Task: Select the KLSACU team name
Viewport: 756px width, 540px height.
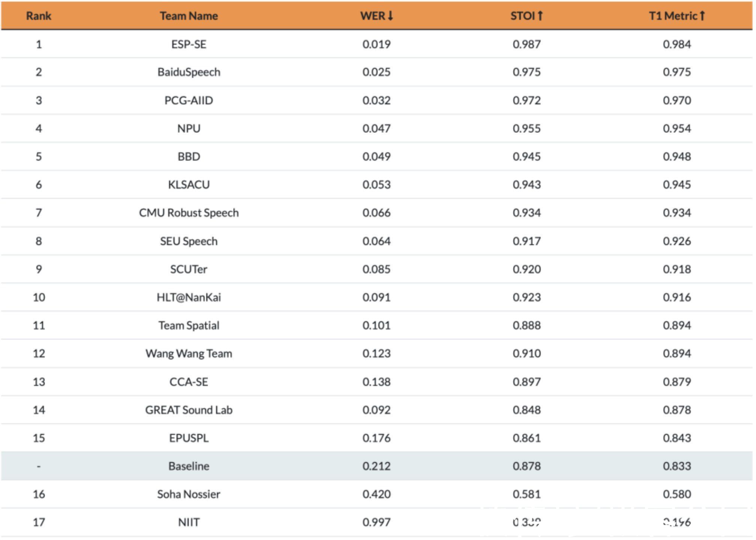Action: tap(189, 184)
